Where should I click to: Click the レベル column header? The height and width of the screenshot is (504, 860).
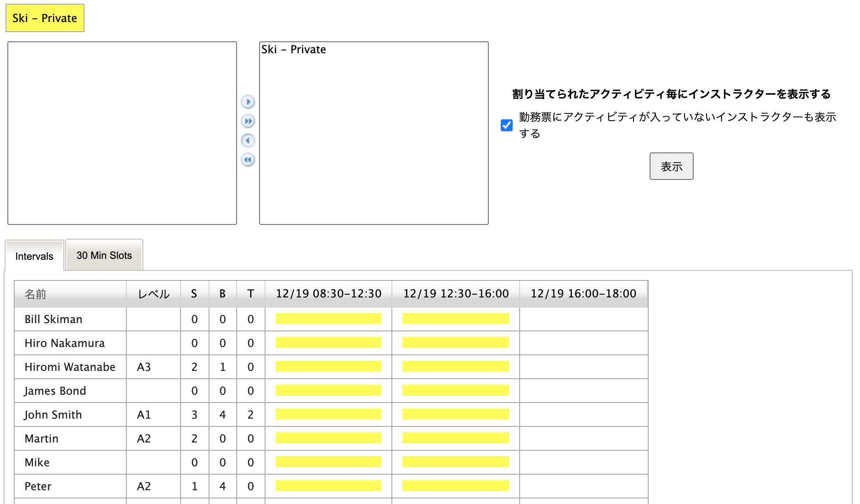pyautogui.click(x=153, y=294)
